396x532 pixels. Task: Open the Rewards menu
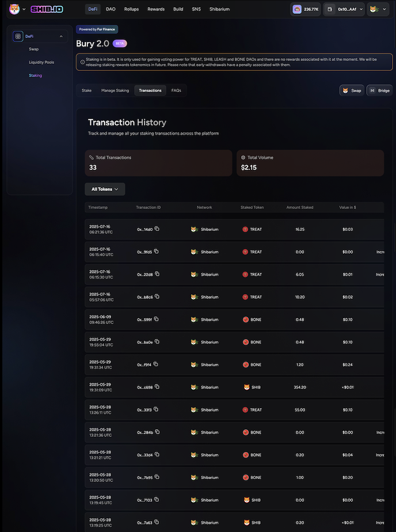click(156, 9)
